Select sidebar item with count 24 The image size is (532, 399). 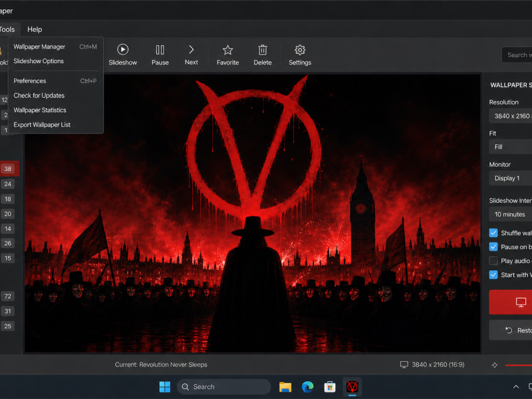pos(8,184)
